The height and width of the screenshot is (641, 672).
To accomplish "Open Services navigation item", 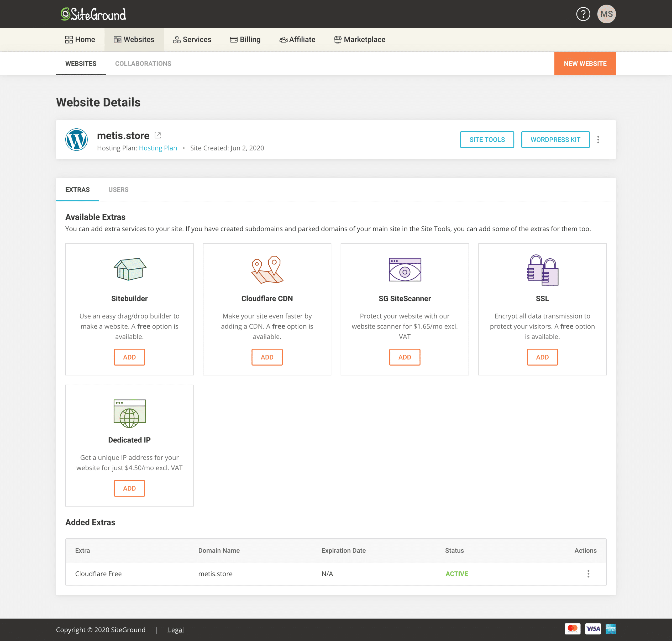I will click(192, 39).
